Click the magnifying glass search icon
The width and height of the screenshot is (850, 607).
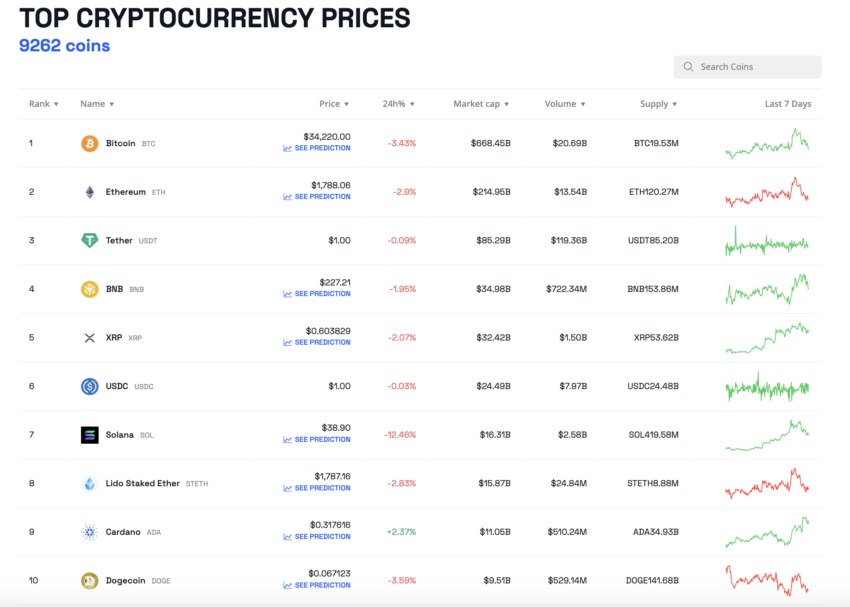(688, 66)
